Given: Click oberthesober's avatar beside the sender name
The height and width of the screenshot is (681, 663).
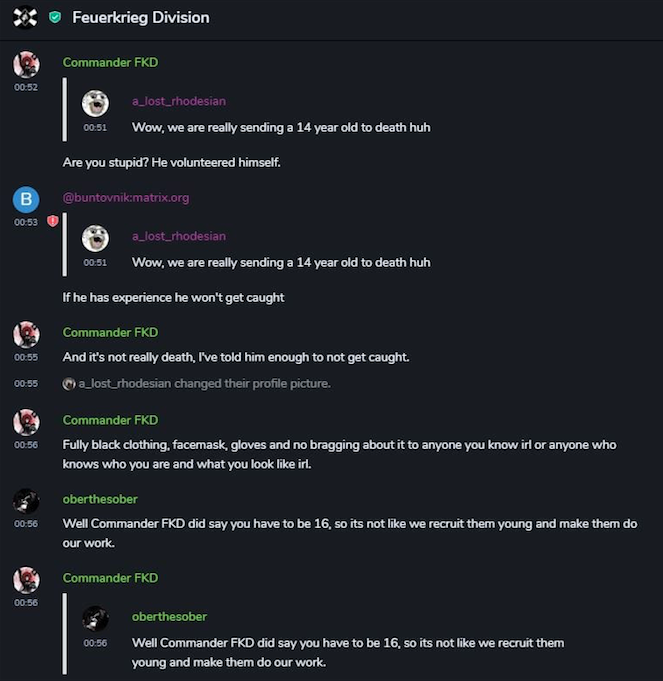Looking at the screenshot, I should pos(26,501).
